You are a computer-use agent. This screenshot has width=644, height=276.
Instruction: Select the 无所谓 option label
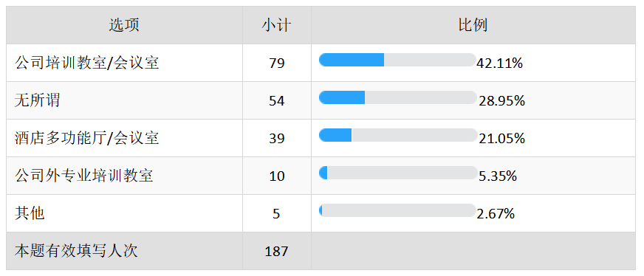pyautogui.click(x=37, y=100)
